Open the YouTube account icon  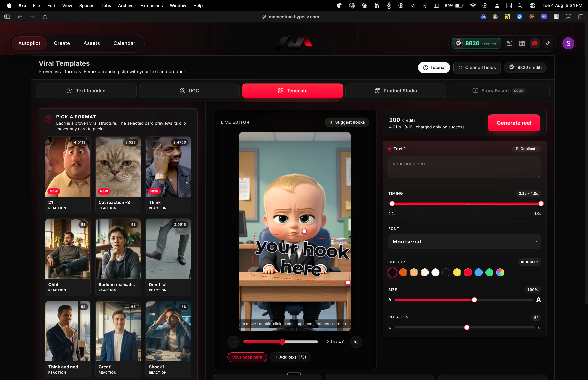(535, 43)
